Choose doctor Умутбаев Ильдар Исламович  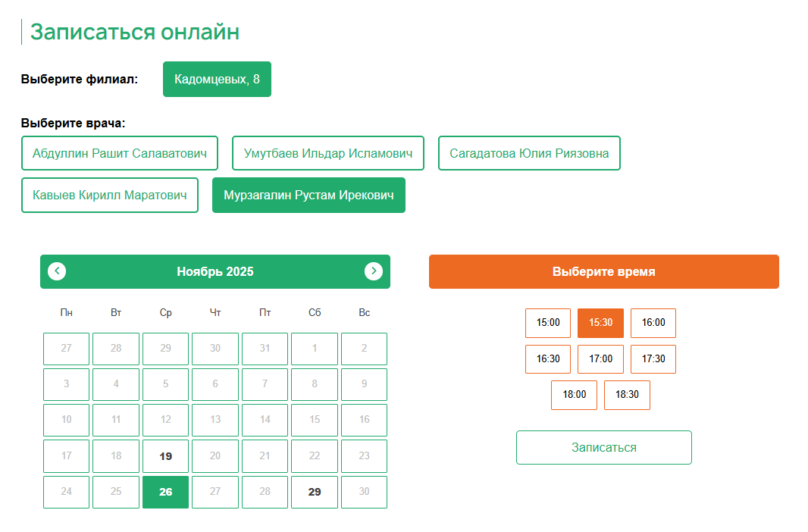327,153
